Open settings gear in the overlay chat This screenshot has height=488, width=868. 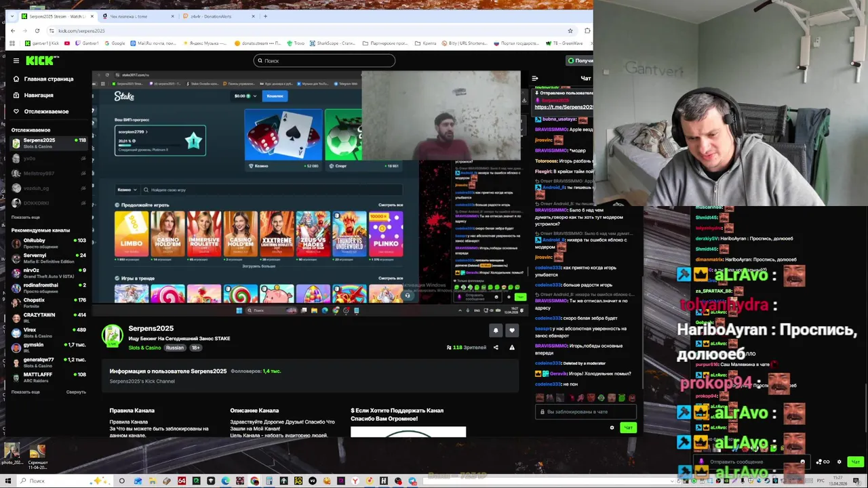pyautogui.click(x=839, y=462)
